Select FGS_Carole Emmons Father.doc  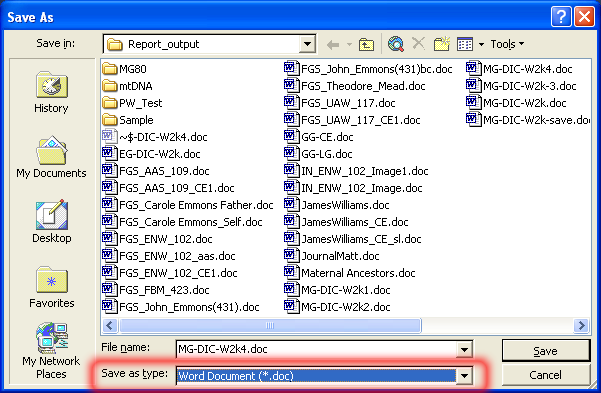pyautogui.click(x=188, y=205)
